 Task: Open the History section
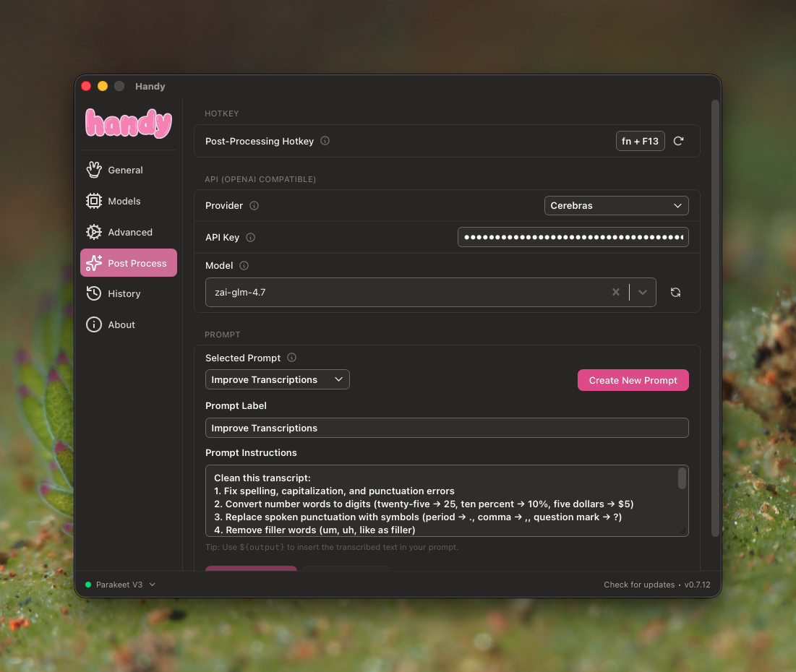tap(124, 293)
